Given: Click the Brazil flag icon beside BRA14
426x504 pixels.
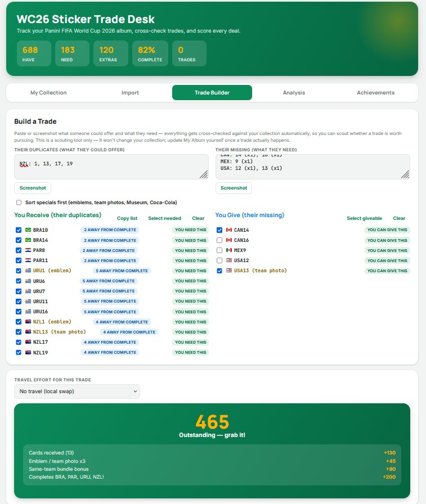Looking at the screenshot, I should pyautogui.click(x=28, y=240).
